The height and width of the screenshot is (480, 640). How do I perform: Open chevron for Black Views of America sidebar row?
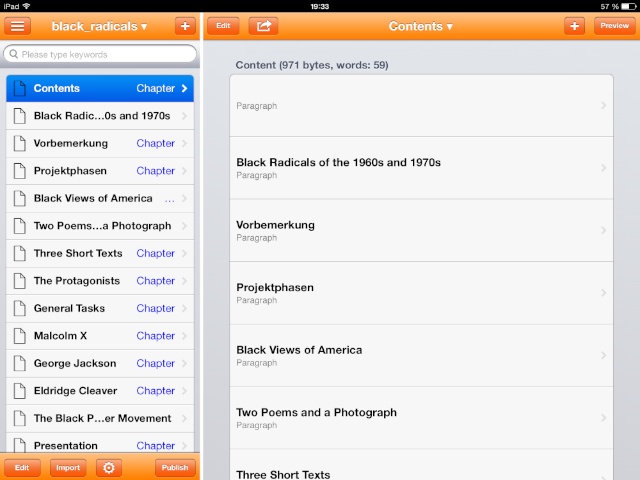click(184, 198)
